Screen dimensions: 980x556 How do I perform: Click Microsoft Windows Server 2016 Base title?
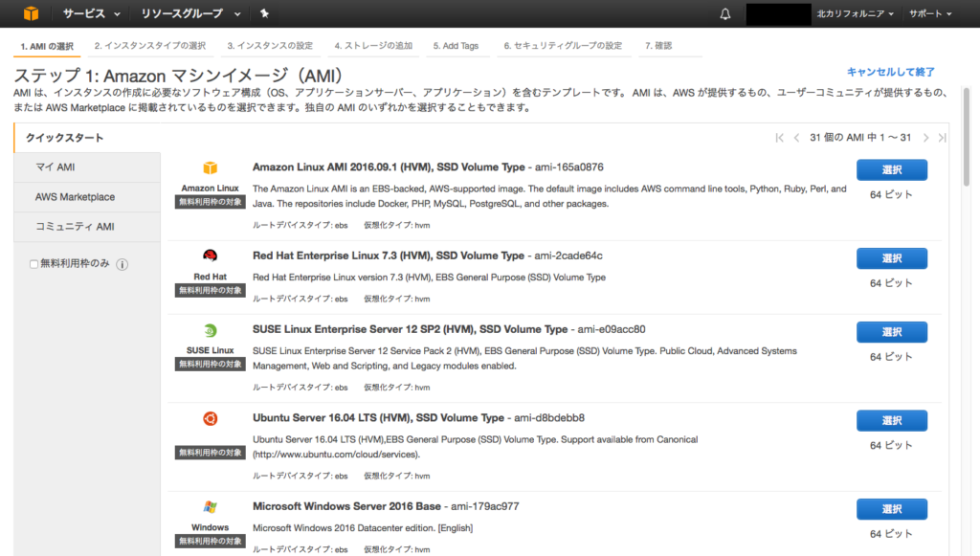(x=346, y=506)
